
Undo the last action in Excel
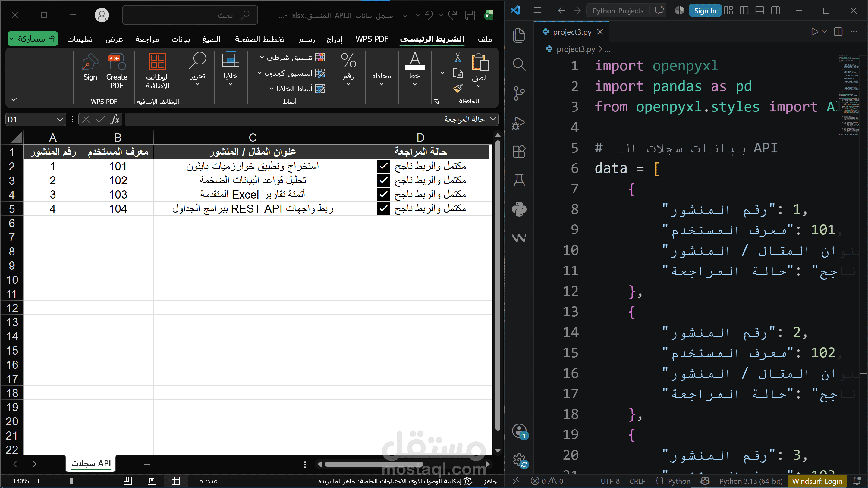[429, 15]
